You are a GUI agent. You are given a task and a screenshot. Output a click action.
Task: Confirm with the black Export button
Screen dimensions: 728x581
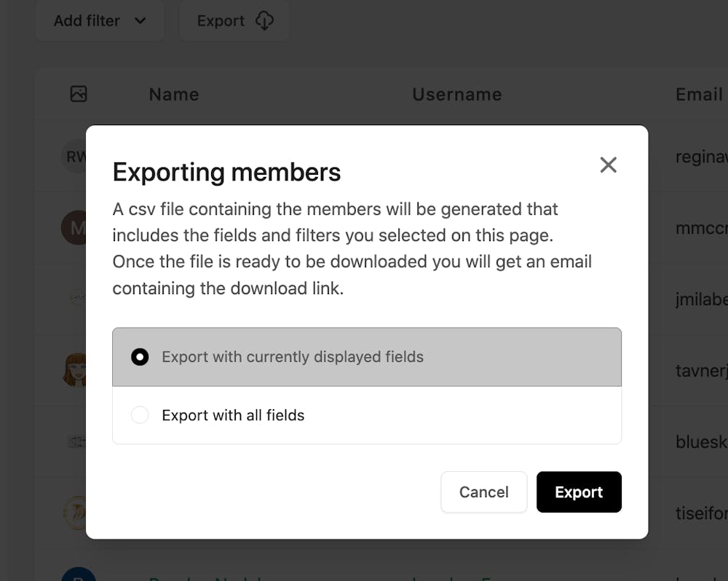[x=579, y=492]
